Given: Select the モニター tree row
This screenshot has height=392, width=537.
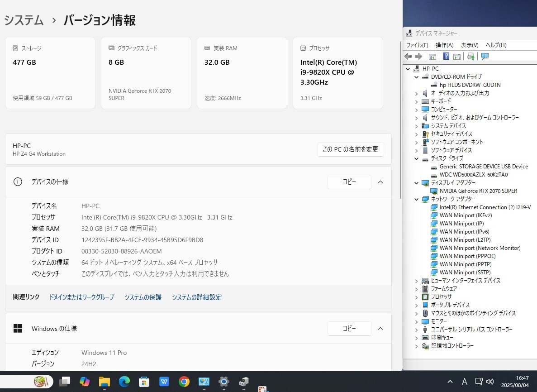Looking at the screenshot, I should (x=439, y=321).
